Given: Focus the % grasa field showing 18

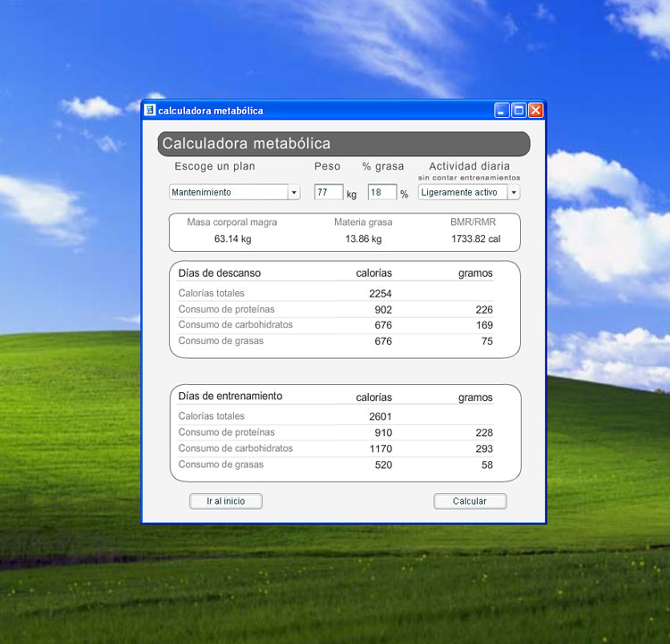Looking at the screenshot, I should pos(381,192).
